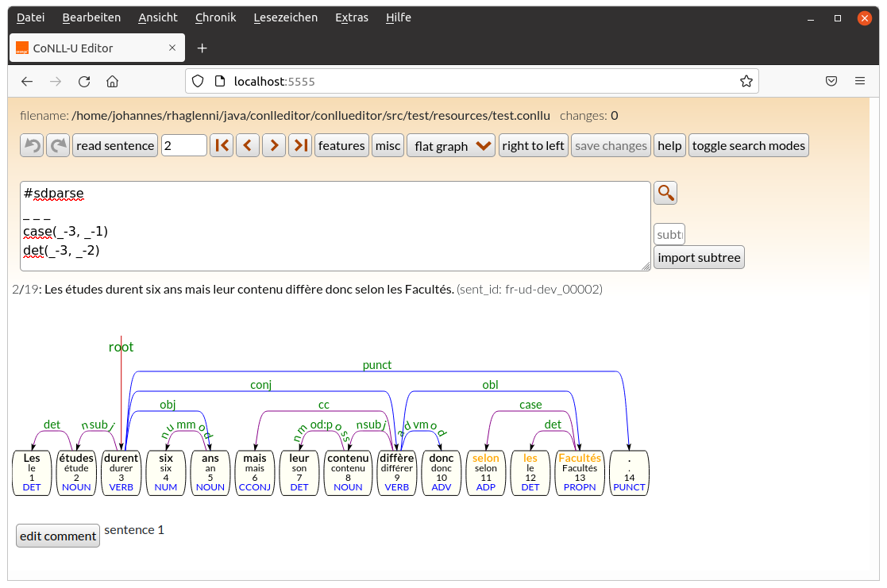Toggle search modes
This screenshot has height=588, width=887.
click(x=748, y=146)
